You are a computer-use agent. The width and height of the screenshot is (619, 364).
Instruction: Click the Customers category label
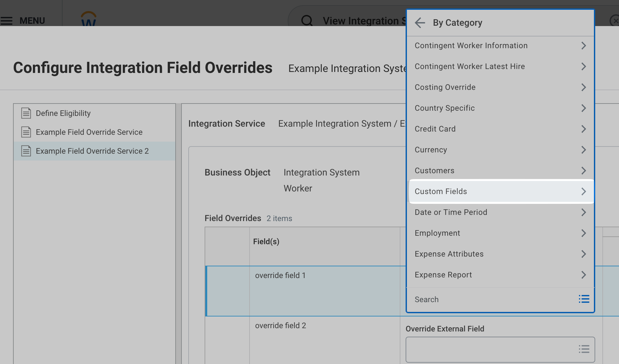pyautogui.click(x=434, y=171)
